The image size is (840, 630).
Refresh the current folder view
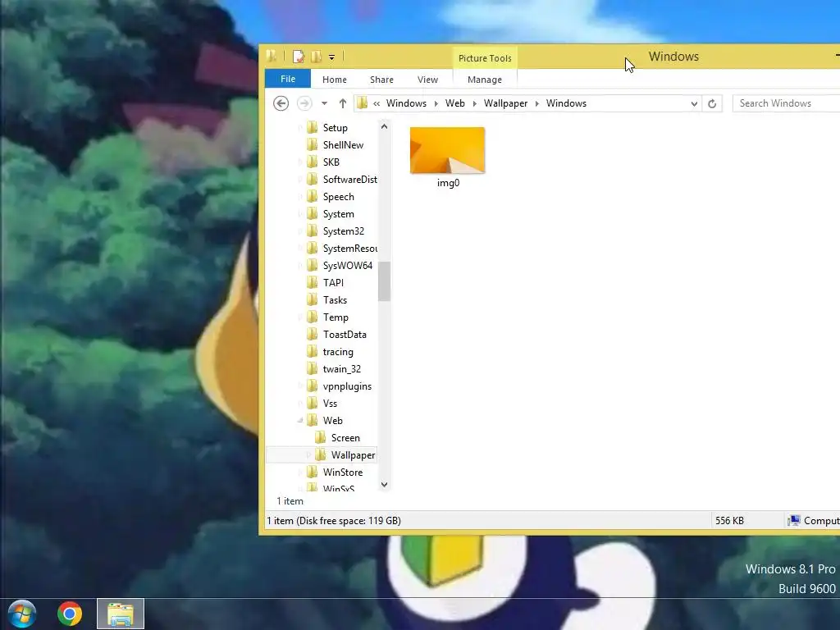[x=712, y=103]
